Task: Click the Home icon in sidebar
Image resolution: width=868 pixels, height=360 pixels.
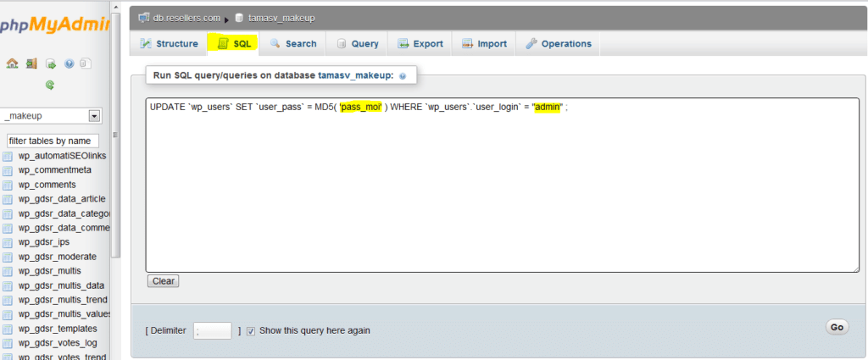Action: click(x=12, y=64)
